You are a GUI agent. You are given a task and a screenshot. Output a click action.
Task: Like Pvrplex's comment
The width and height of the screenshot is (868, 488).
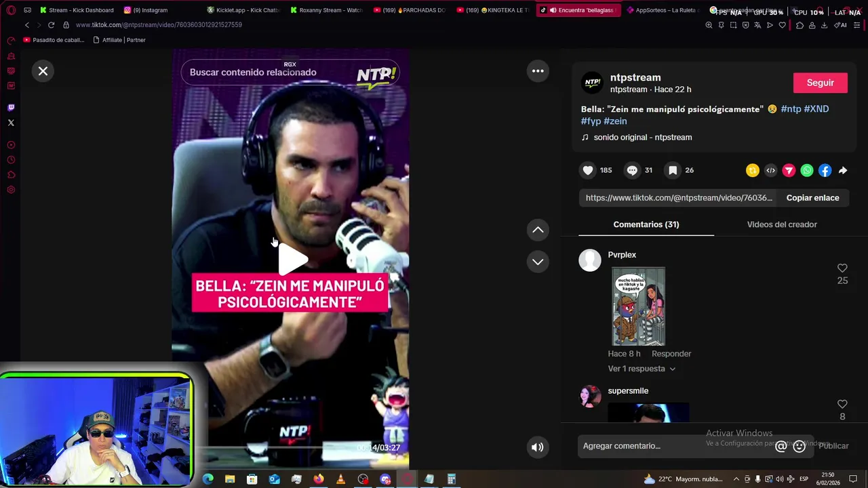tap(842, 268)
